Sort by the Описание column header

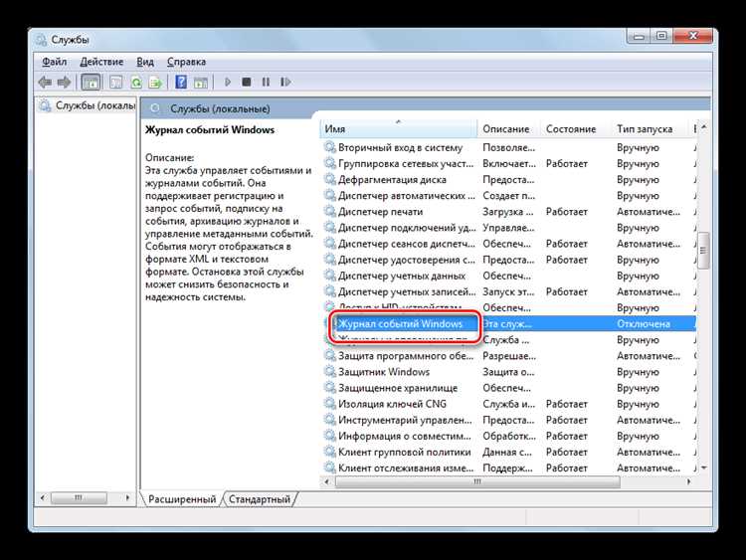click(508, 129)
